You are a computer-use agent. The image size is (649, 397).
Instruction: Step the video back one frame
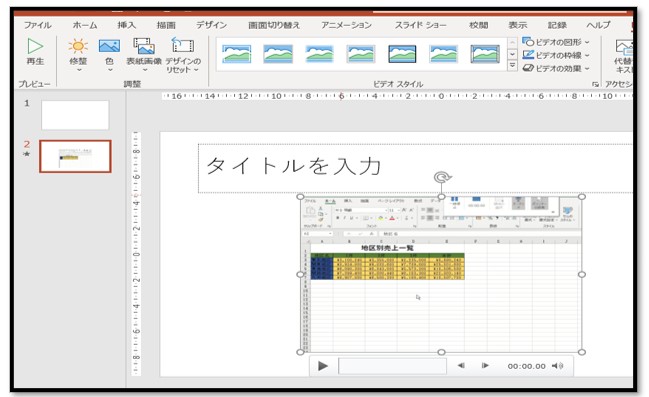(x=461, y=366)
